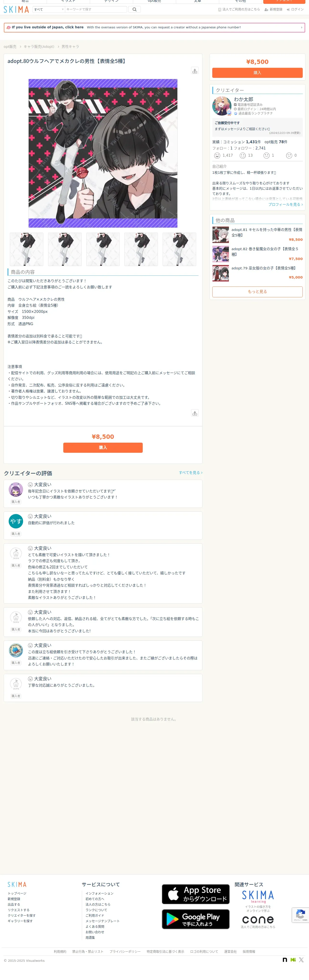Click the keyword search input field
The image size is (309, 980).
(96, 10)
